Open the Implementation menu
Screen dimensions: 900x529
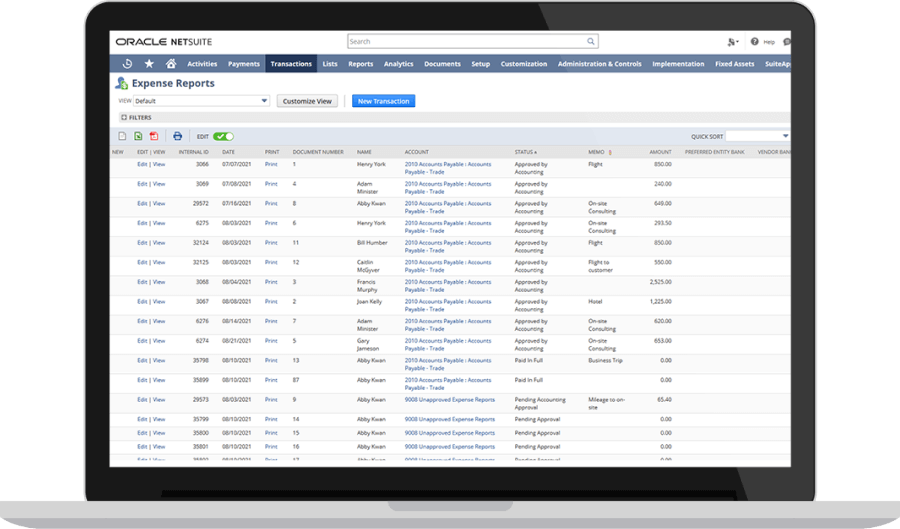point(678,64)
